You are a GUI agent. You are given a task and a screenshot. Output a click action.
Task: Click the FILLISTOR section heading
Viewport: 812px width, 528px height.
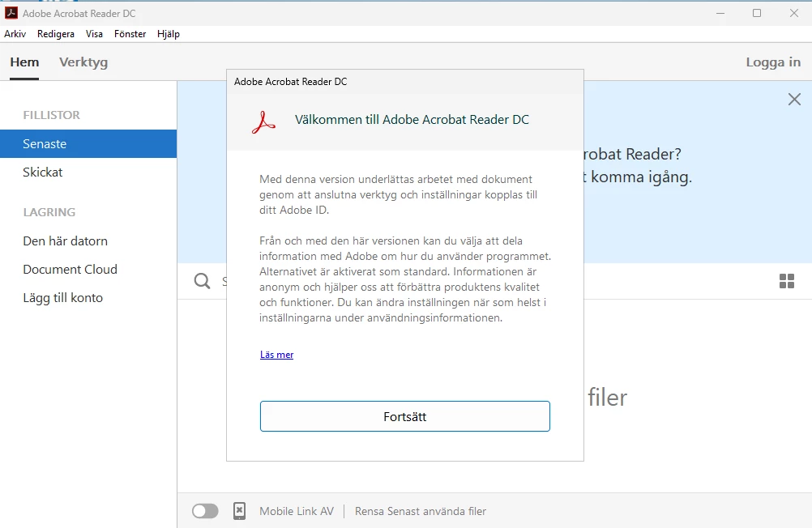pyautogui.click(x=51, y=115)
